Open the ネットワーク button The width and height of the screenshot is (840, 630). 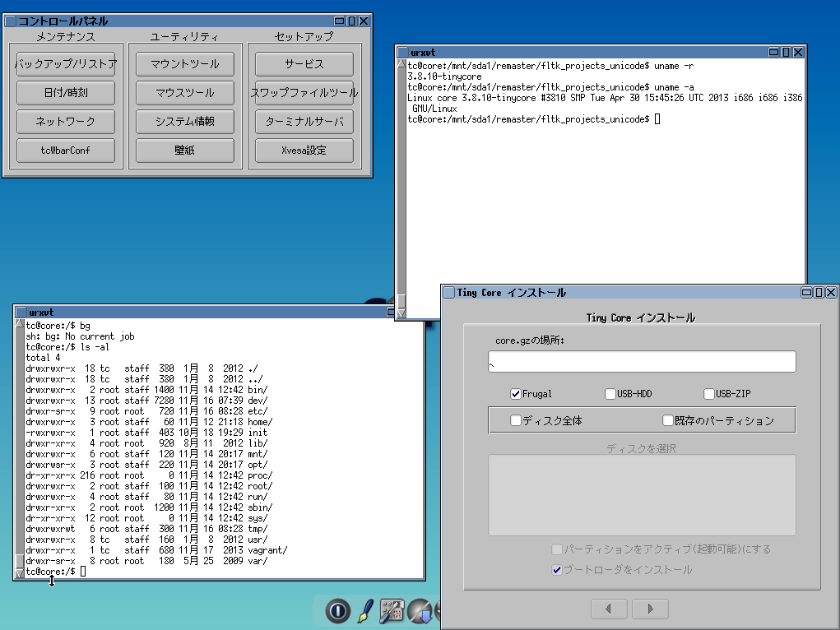[66, 122]
